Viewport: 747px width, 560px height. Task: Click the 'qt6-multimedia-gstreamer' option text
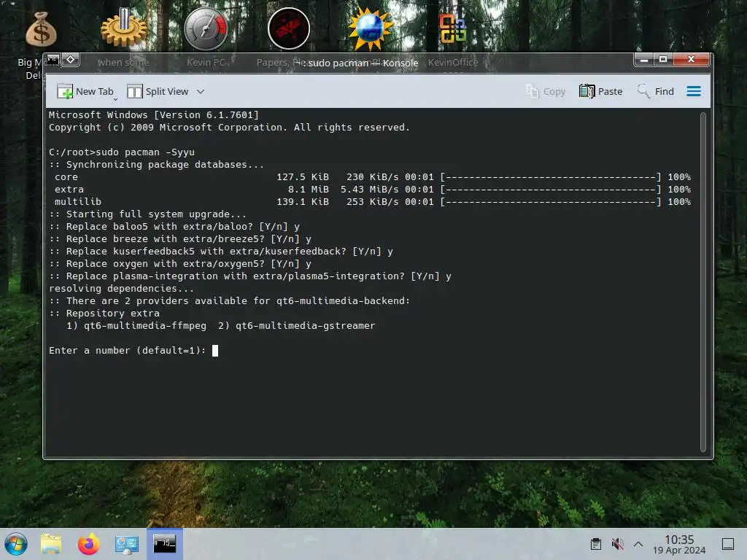pyautogui.click(x=306, y=326)
